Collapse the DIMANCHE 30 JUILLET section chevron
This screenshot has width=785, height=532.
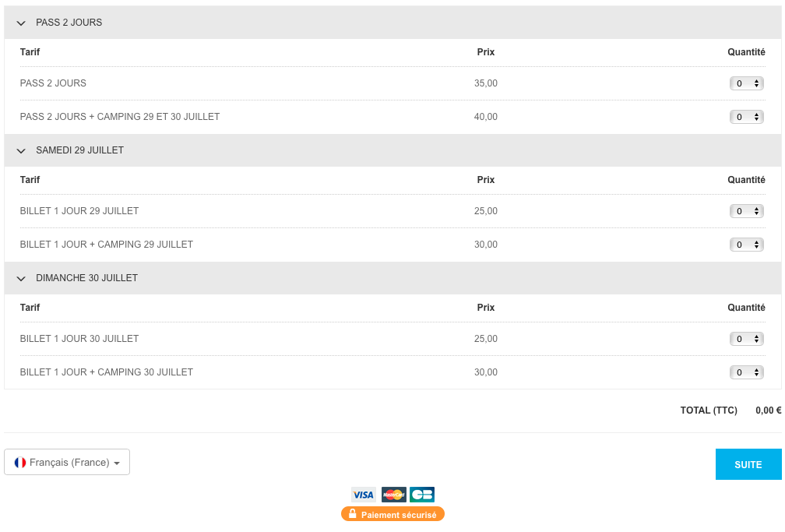click(x=21, y=279)
